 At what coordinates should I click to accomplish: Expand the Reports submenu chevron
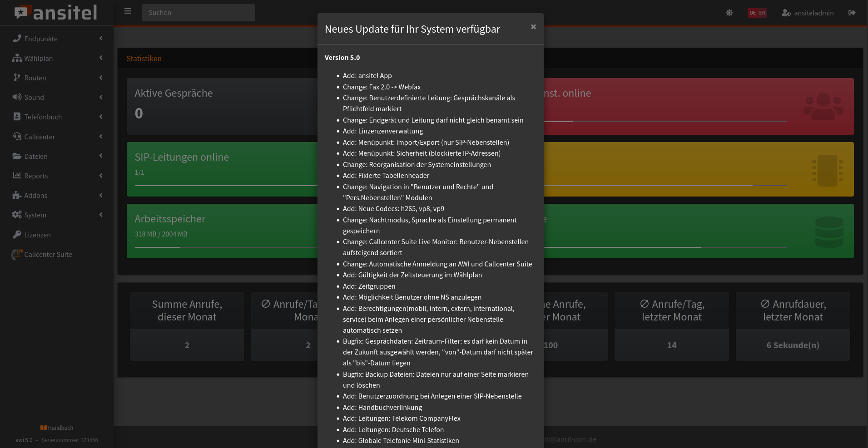pos(101,176)
